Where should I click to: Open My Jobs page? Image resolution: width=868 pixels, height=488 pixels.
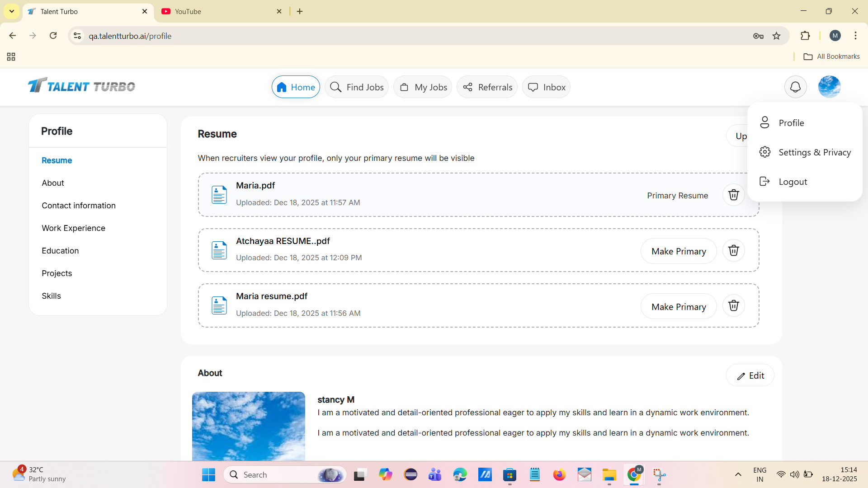(x=423, y=87)
